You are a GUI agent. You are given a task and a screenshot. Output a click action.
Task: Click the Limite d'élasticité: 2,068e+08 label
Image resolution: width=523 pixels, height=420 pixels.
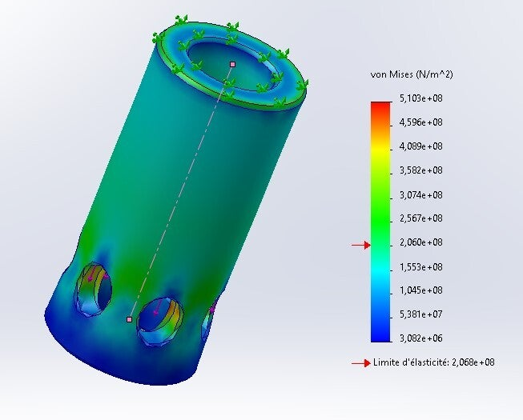pyautogui.click(x=433, y=362)
